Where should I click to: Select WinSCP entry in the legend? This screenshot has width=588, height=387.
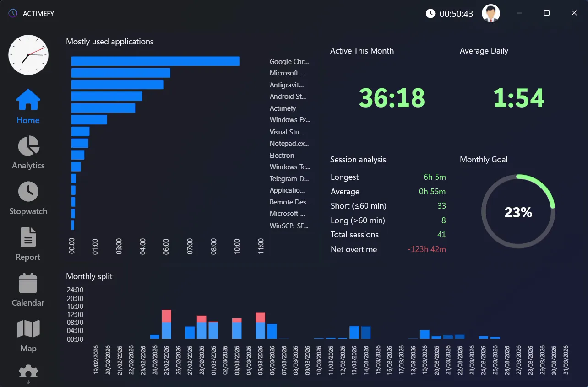coord(290,226)
